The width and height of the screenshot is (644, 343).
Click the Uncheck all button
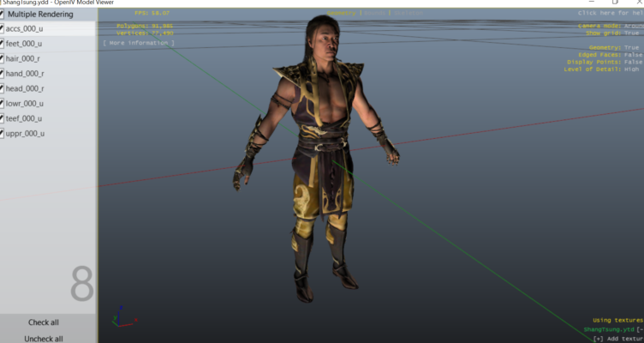click(x=44, y=338)
